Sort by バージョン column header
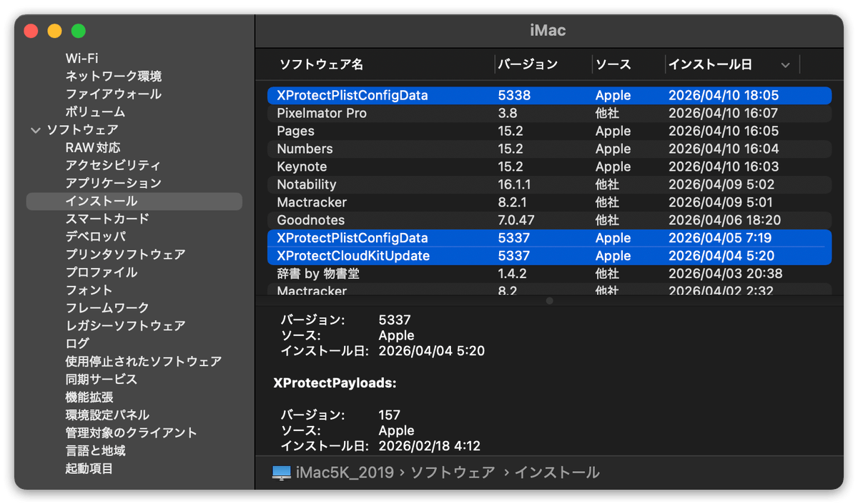The width and height of the screenshot is (858, 504). click(528, 64)
